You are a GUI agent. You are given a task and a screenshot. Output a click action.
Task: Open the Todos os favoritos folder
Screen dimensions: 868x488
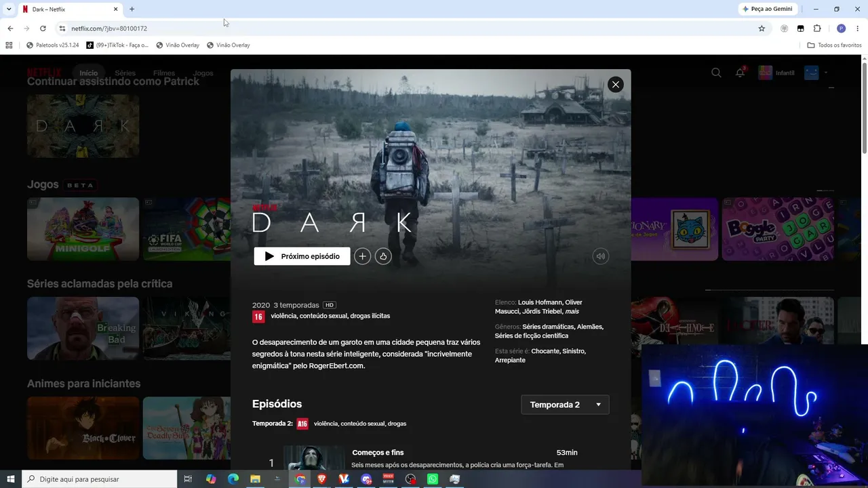coord(835,45)
